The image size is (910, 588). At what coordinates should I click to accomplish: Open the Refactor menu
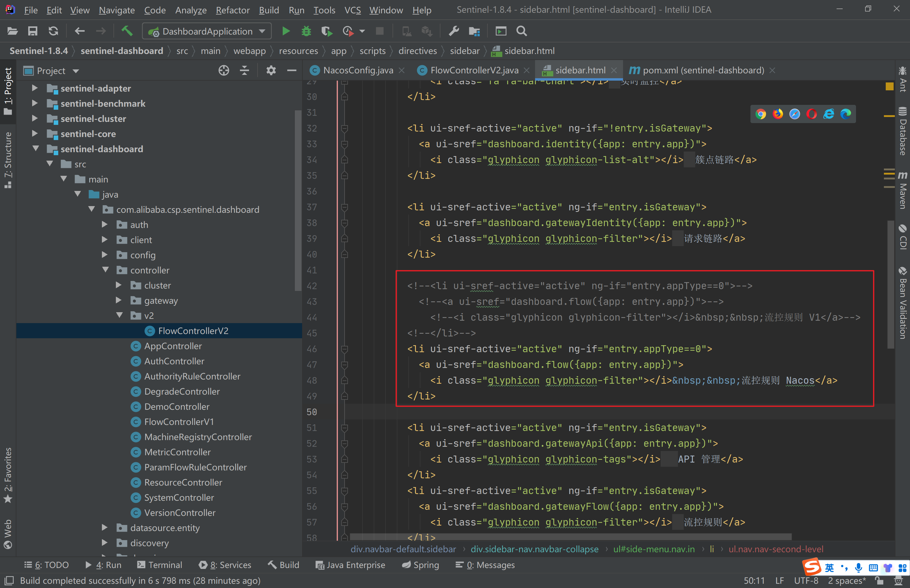pyautogui.click(x=232, y=10)
